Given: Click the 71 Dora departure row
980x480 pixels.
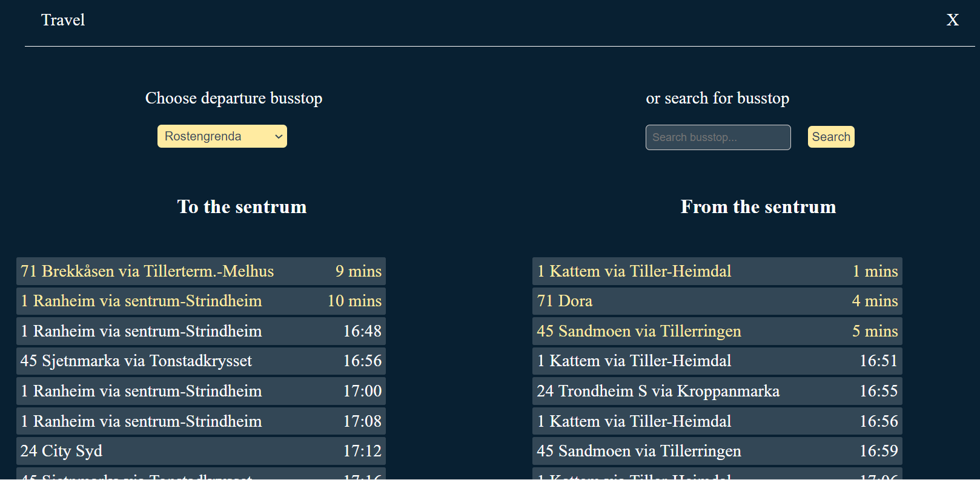Looking at the screenshot, I should pyautogui.click(x=717, y=301).
